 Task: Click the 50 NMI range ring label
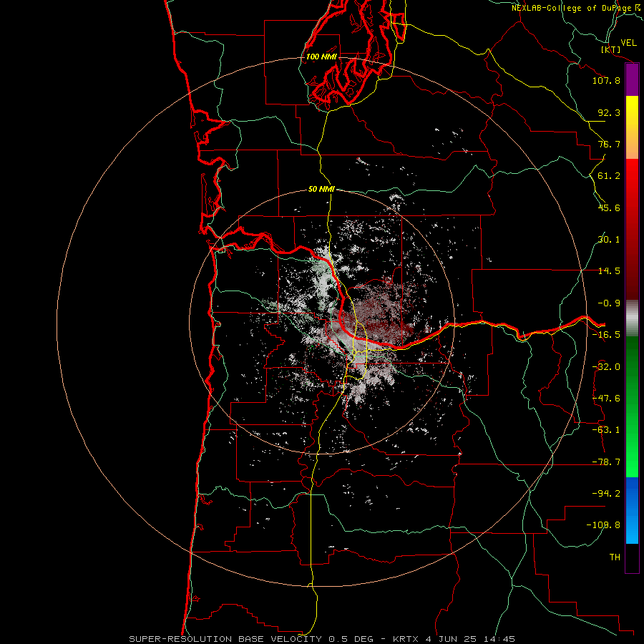pyautogui.click(x=321, y=190)
